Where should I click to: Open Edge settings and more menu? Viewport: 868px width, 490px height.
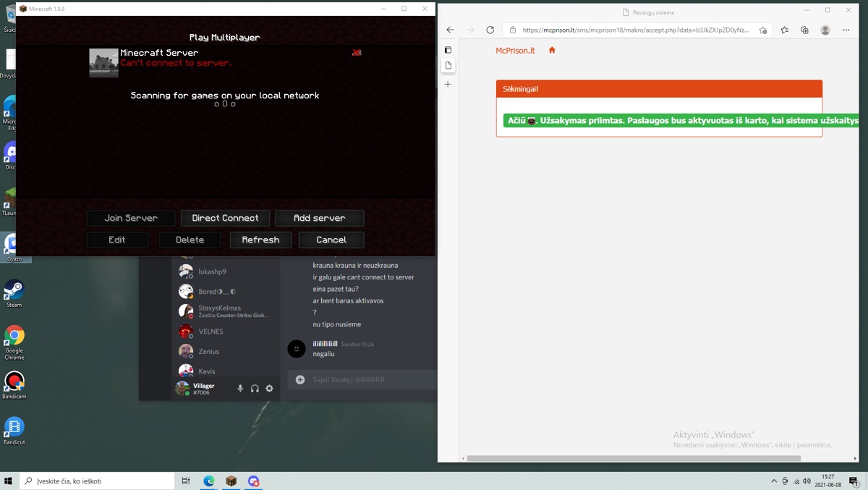click(x=846, y=30)
